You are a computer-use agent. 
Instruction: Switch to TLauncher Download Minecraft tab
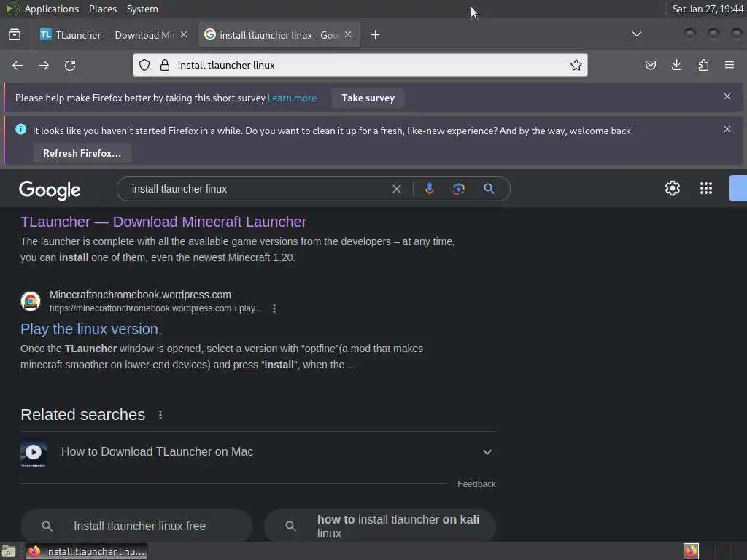click(113, 35)
